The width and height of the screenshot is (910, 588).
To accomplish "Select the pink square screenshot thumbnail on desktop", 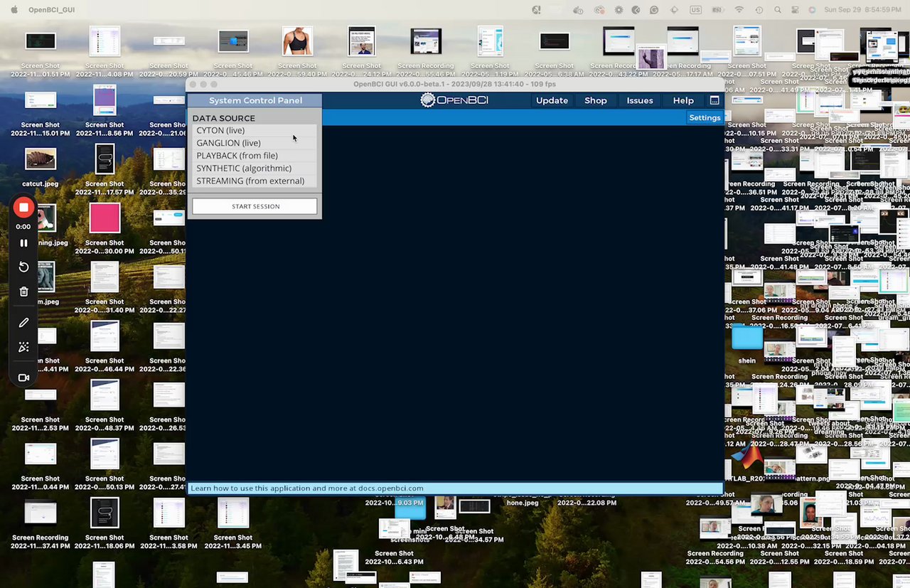I will tap(105, 218).
